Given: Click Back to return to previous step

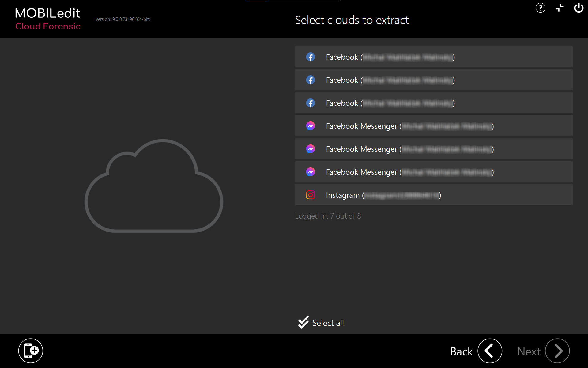Looking at the screenshot, I should coord(461,351).
